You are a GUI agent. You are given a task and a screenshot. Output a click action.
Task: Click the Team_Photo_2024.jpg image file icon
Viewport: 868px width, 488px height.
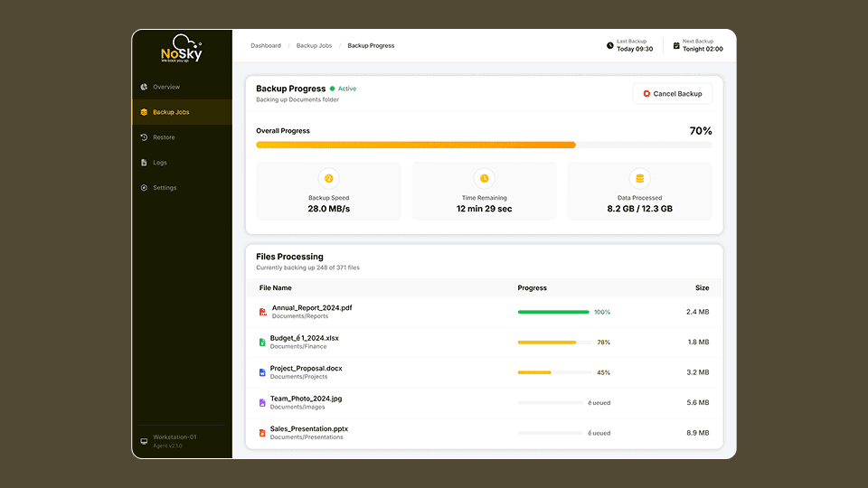262,402
